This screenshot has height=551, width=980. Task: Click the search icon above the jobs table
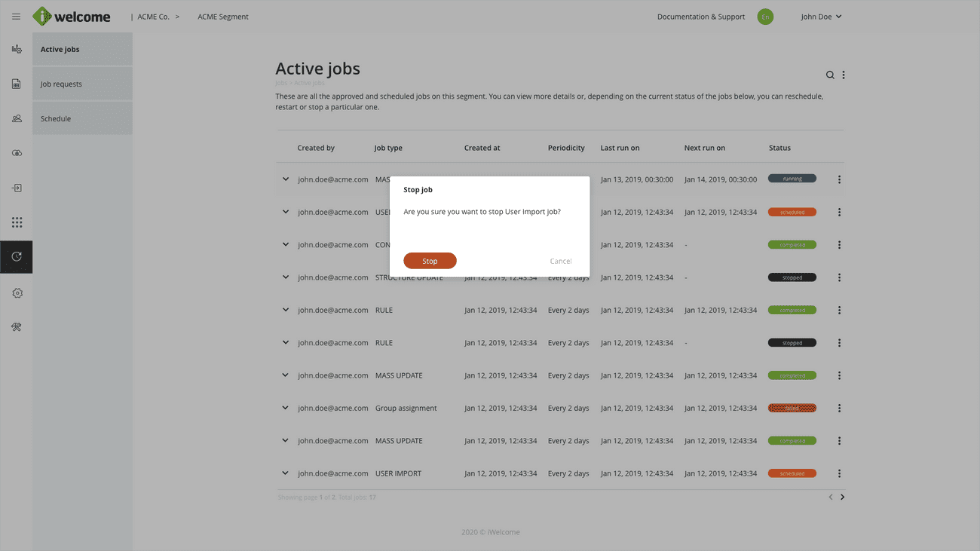(x=830, y=75)
